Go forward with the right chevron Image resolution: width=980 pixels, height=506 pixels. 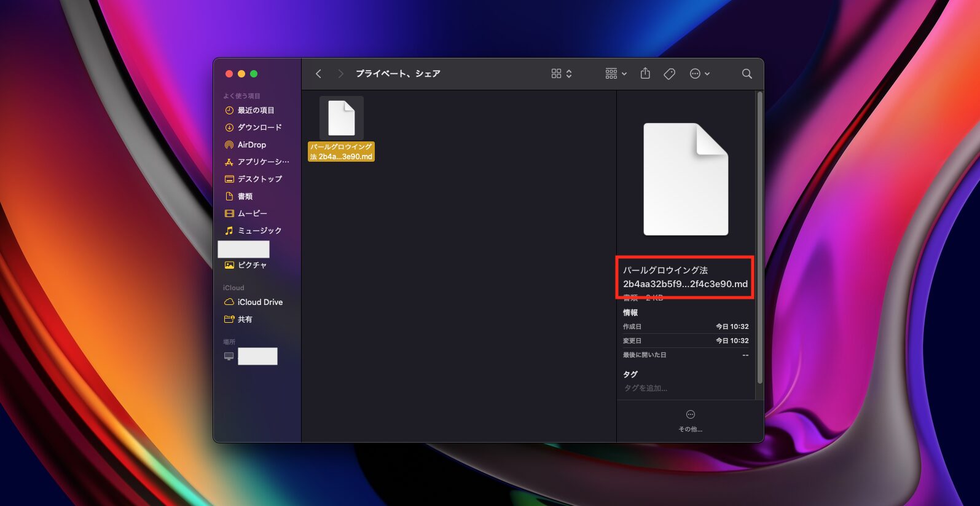340,74
